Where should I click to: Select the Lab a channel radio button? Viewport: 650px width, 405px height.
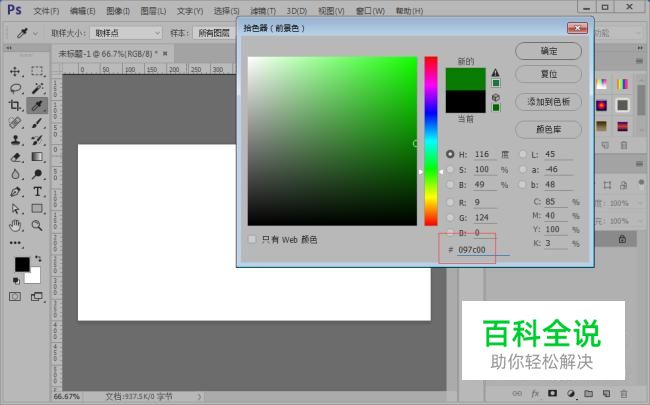pos(523,170)
